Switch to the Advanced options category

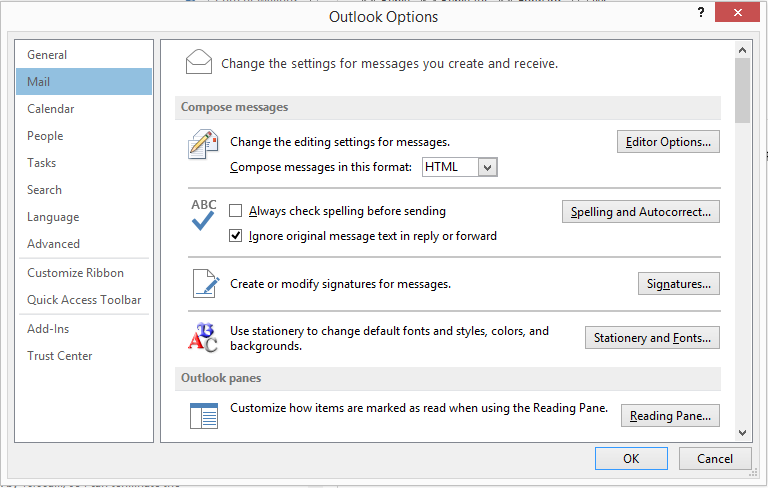pyautogui.click(x=54, y=244)
